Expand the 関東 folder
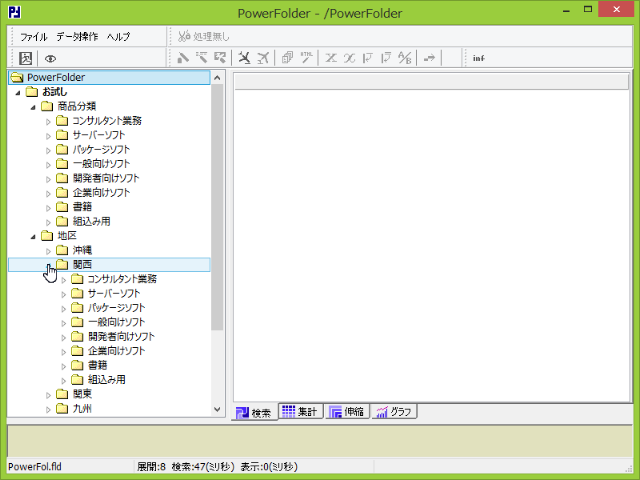 click(48, 395)
